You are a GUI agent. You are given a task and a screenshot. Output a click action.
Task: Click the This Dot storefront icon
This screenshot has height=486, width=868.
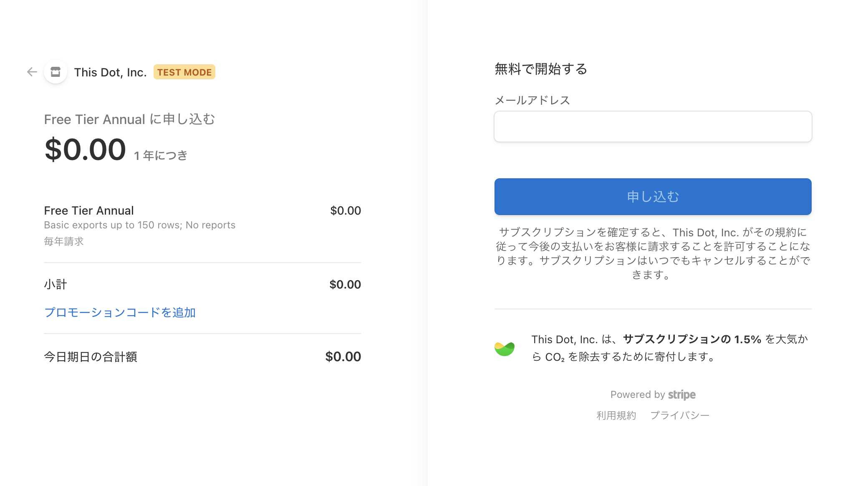click(x=56, y=72)
